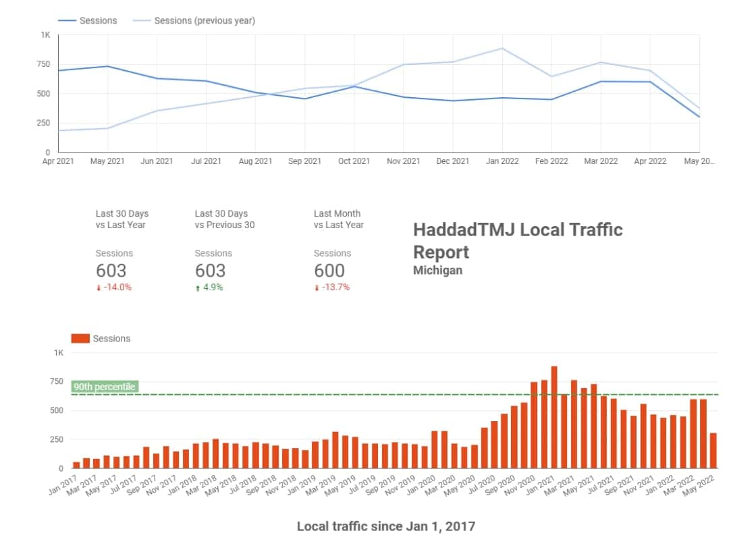Click the '90th percentile' green label
This screenshot has width=756, height=548.
(x=105, y=387)
